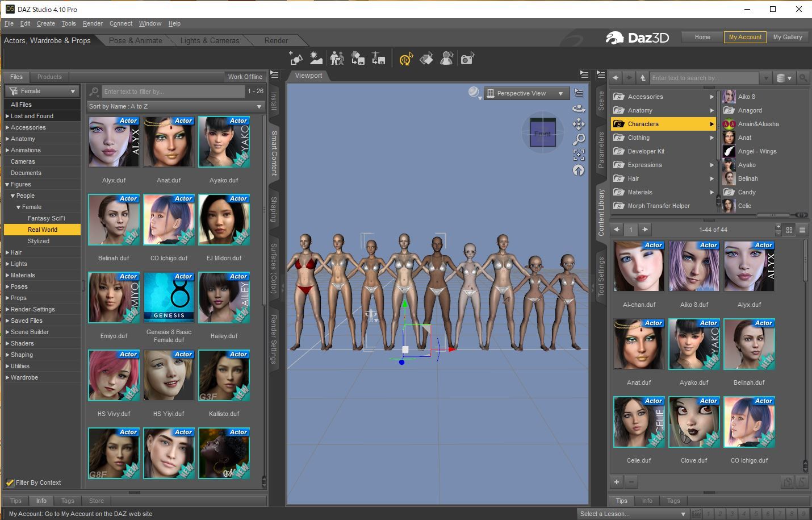Click the front-facing view cube
The height and width of the screenshot is (520, 812).
[x=542, y=134]
